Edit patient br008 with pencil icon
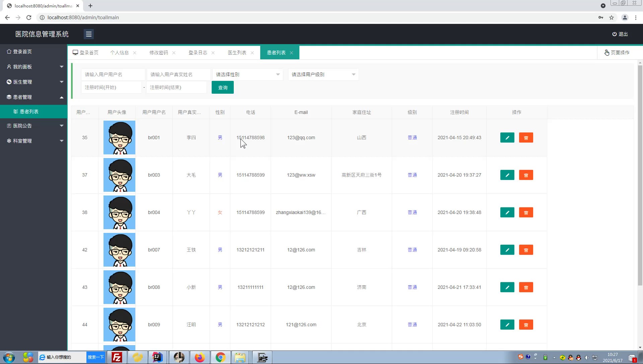The height and width of the screenshot is (364, 643). pyautogui.click(x=507, y=287)
